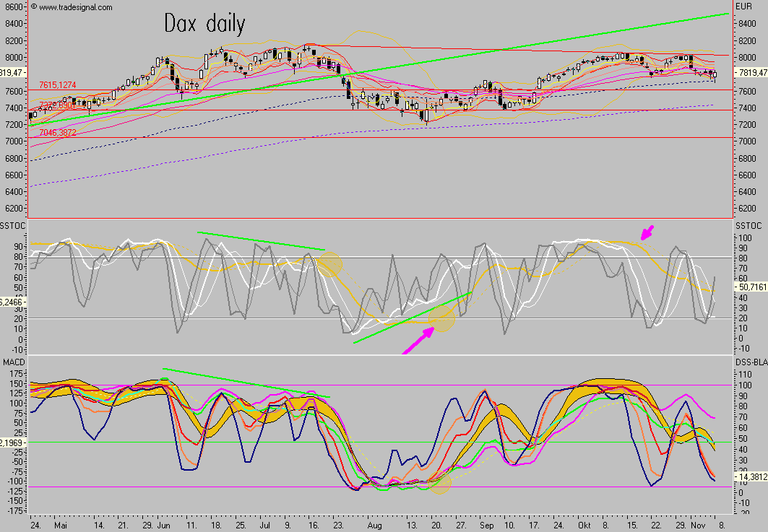Click the -14,3812 DSS value tag
This screenshot has width=768, height=532.
[x=749, y=477]
